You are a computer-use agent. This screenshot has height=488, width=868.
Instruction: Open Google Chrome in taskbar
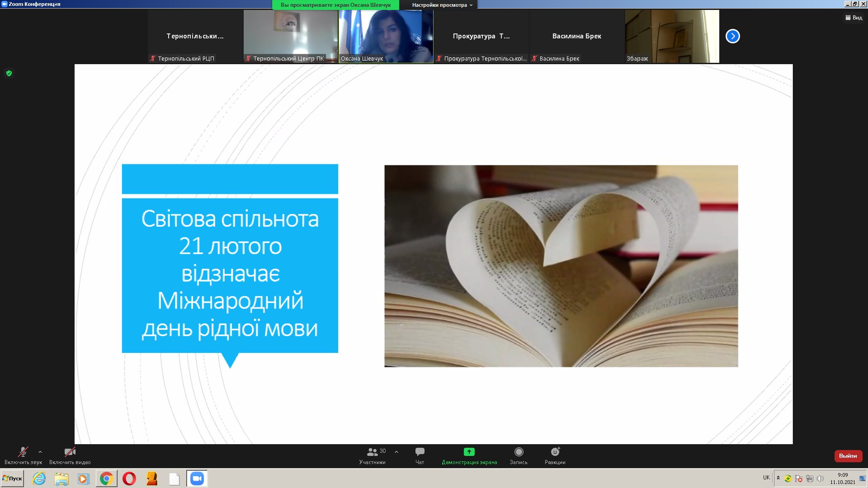[106, 479]
